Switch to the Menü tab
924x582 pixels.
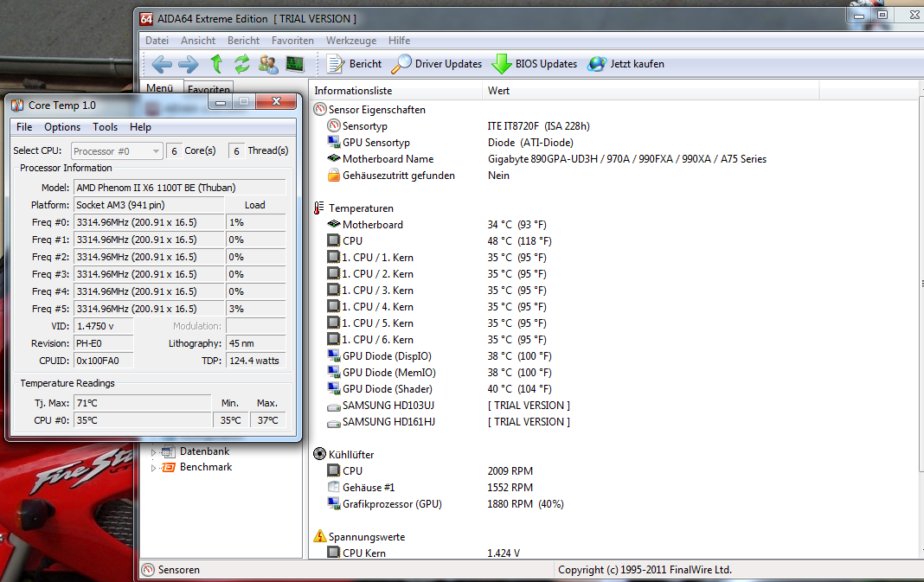(x=160, y=87)
